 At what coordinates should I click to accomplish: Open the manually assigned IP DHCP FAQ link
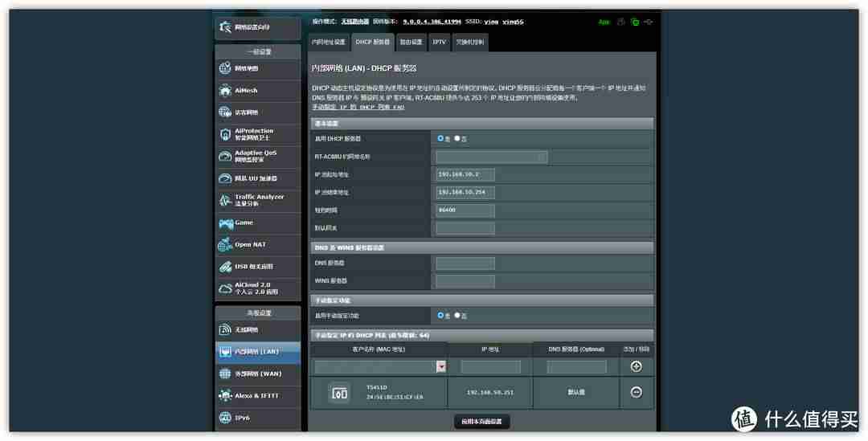(358, 107)
